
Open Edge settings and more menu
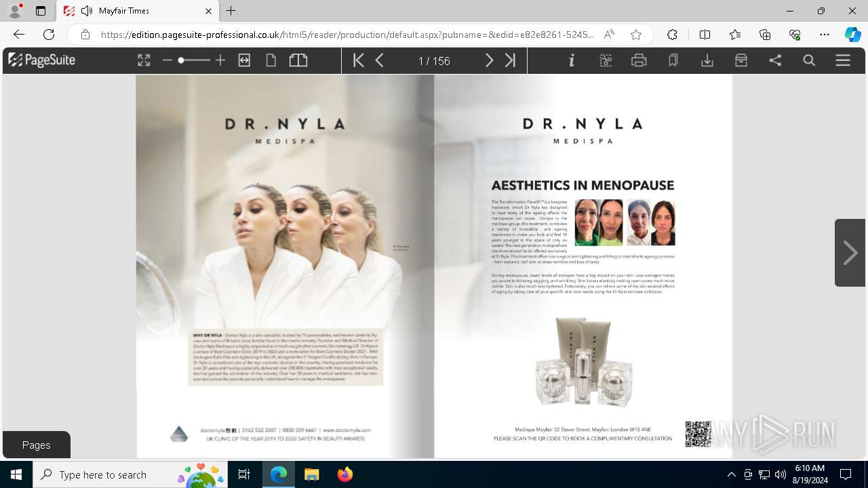825,35
